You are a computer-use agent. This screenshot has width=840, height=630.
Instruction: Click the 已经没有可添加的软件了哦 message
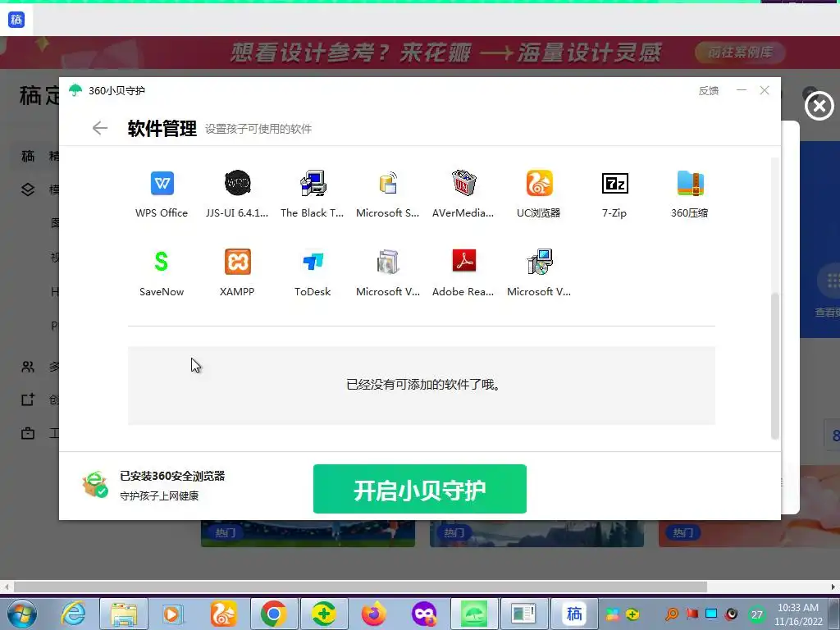click(x=424, y=385)
